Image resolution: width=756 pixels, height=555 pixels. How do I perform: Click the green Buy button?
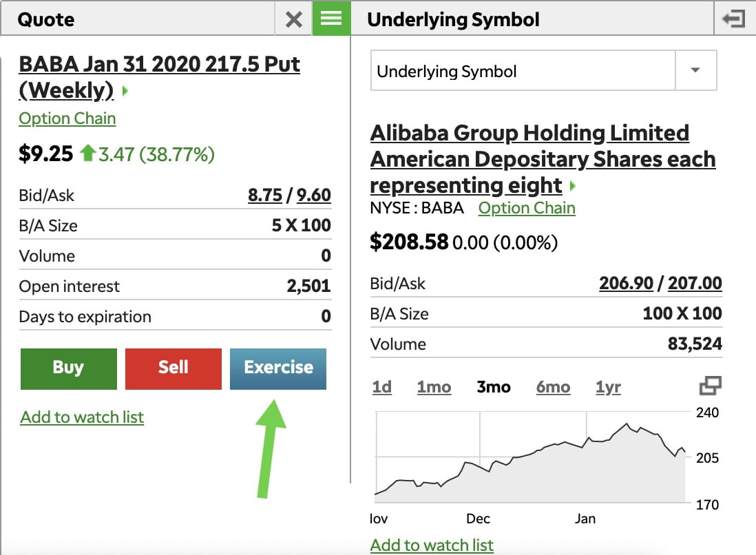tap(68, 368)
